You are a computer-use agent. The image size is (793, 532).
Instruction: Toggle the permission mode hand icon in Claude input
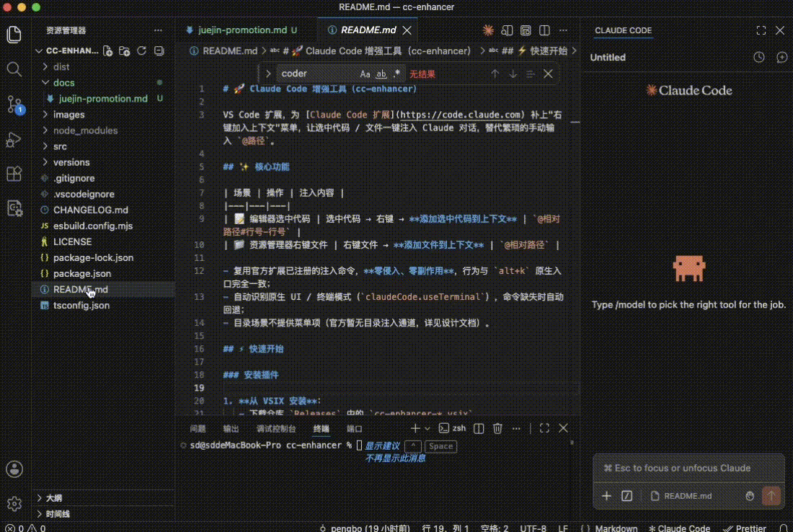[x=750, y=496]
